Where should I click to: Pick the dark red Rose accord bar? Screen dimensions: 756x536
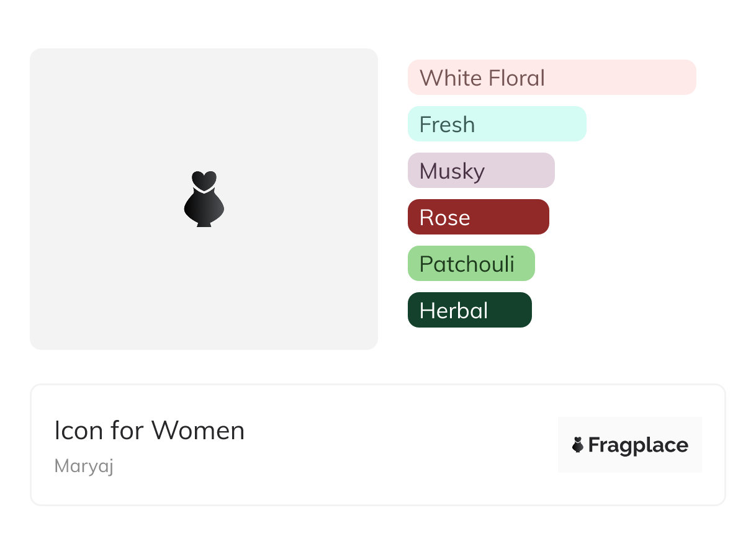[478, 217]
